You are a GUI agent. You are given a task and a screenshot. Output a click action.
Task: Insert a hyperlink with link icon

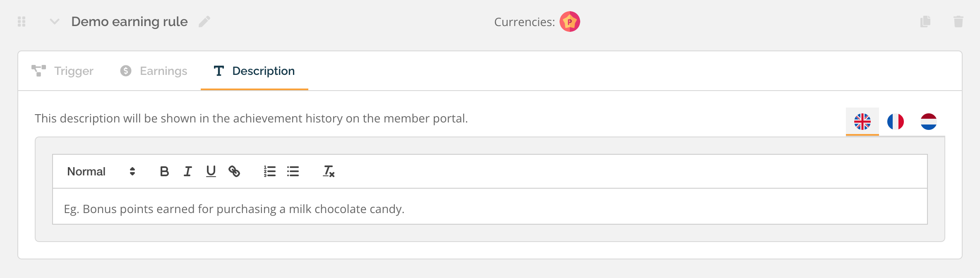pos(234,171)
